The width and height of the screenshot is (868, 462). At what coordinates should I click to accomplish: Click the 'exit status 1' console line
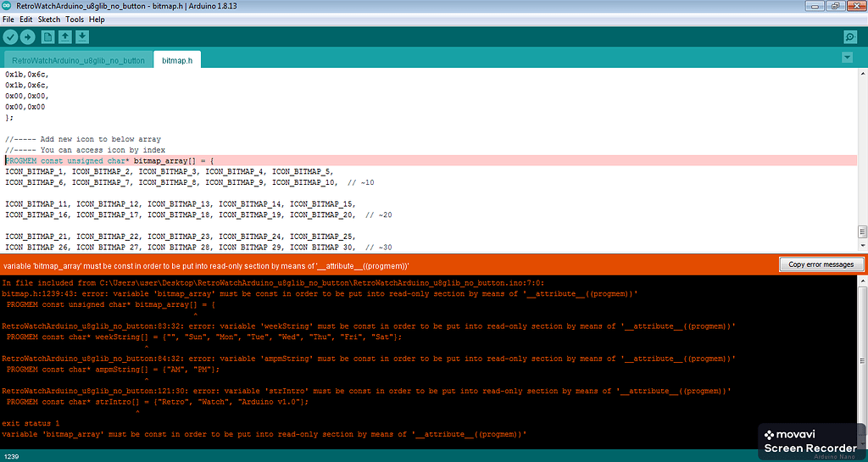(x=31, y=423)
